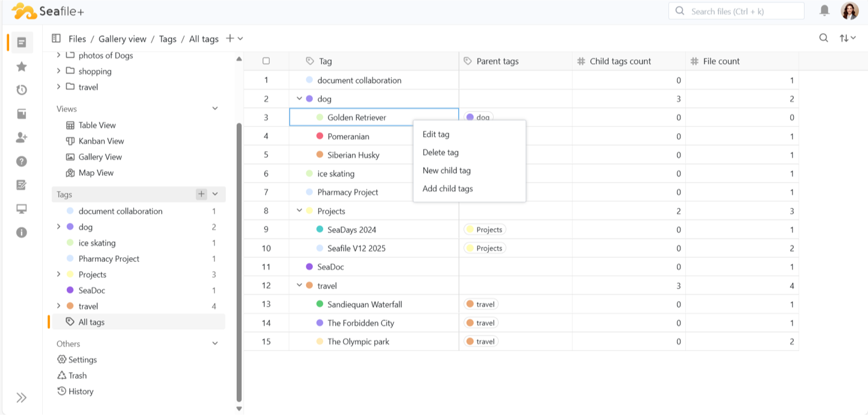
Task: Click the sidebar vertical scrollbar thumb
Action: point(239,262)
